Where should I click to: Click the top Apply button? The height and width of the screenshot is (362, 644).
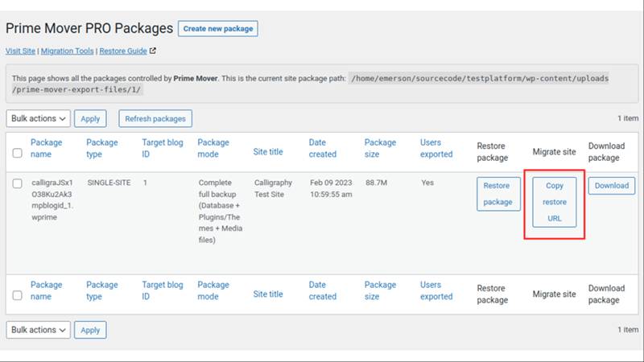(x=90, y=118)
